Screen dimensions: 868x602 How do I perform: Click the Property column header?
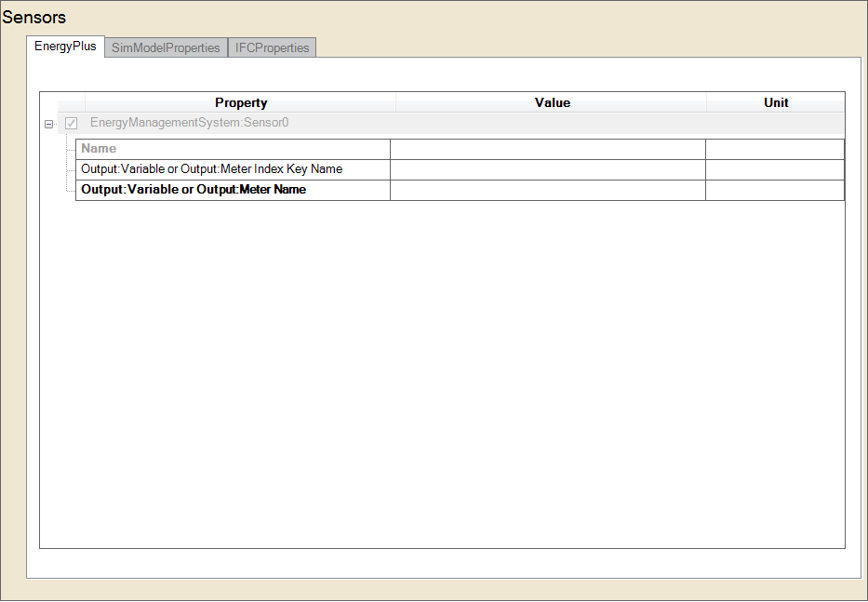241,102
